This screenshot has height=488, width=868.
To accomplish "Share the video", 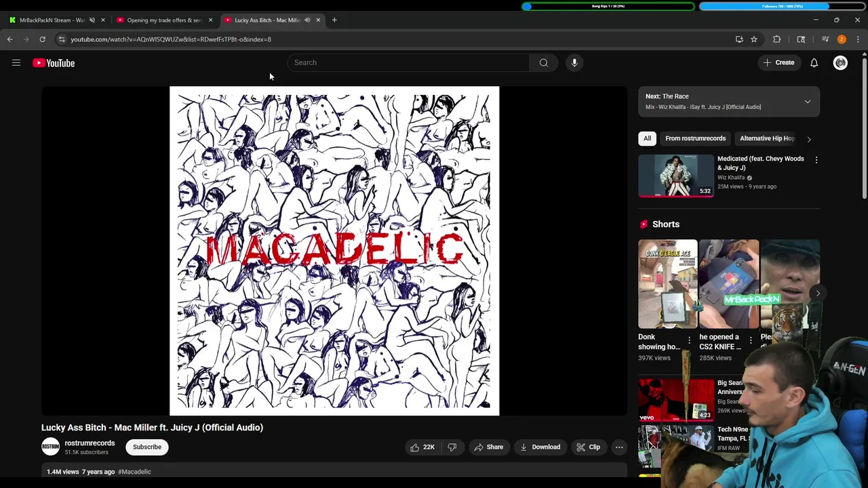I will [x=488, y=447].
